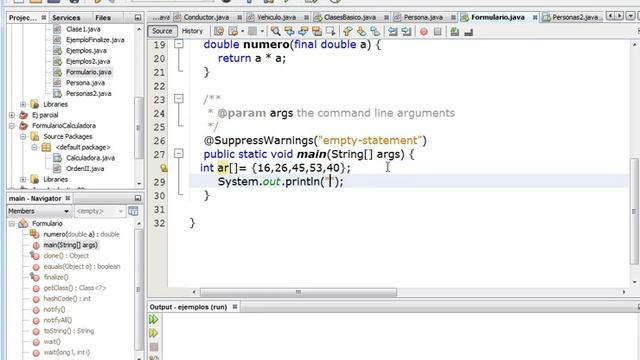Click the Stop Macro Recording icon
The image size is (640, 360).
tap(438, 31)
